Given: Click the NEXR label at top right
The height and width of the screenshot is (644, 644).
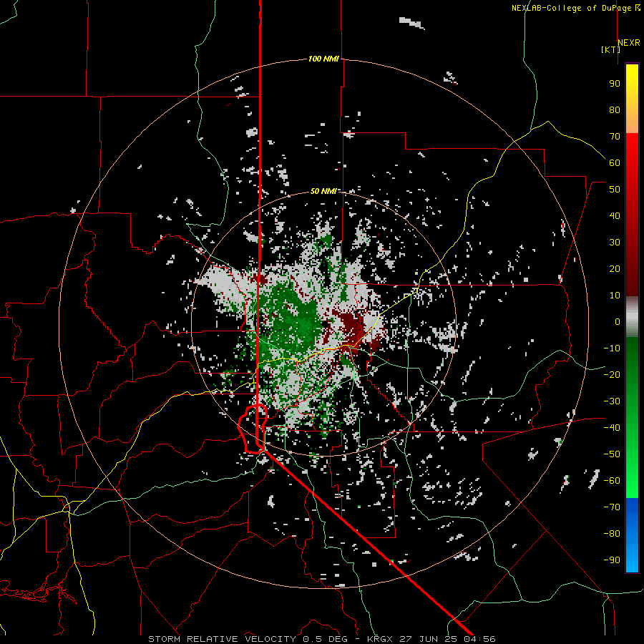Looking at the screenshot, I should pos(629,43).
